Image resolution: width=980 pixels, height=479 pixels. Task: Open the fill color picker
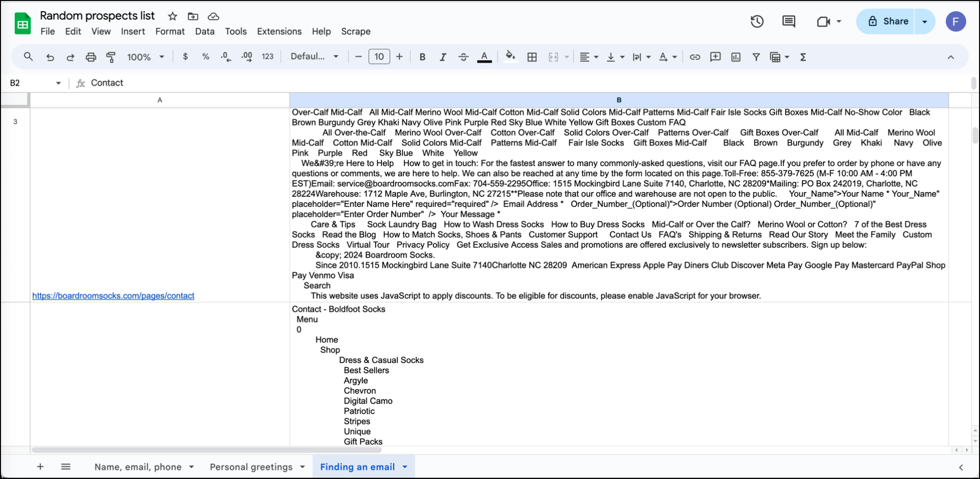510,57
